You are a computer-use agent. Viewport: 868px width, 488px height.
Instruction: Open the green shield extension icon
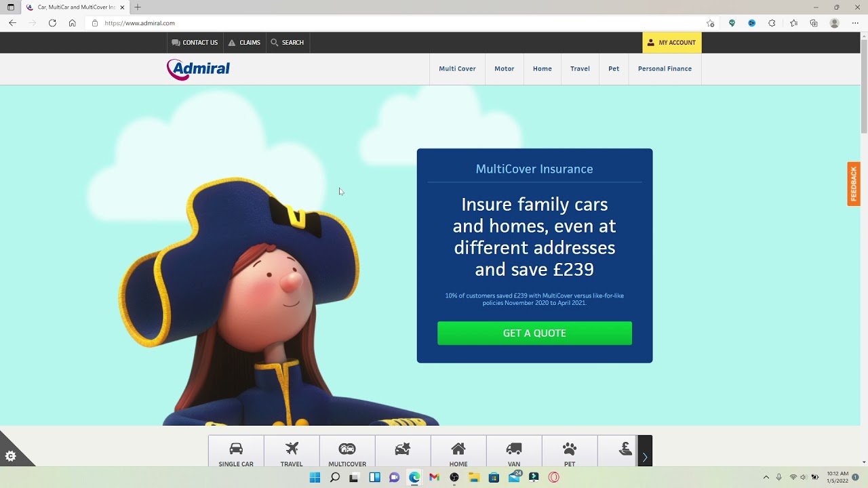(732, 23)
